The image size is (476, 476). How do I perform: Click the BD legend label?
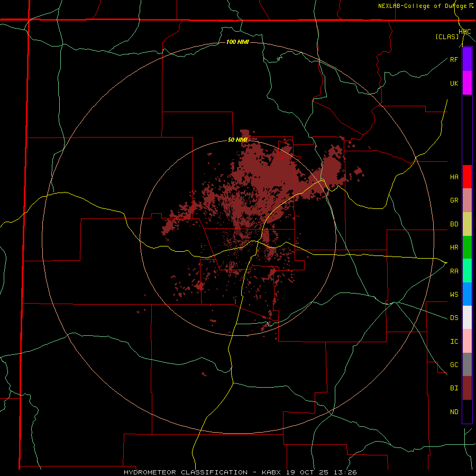coord(454,224)
